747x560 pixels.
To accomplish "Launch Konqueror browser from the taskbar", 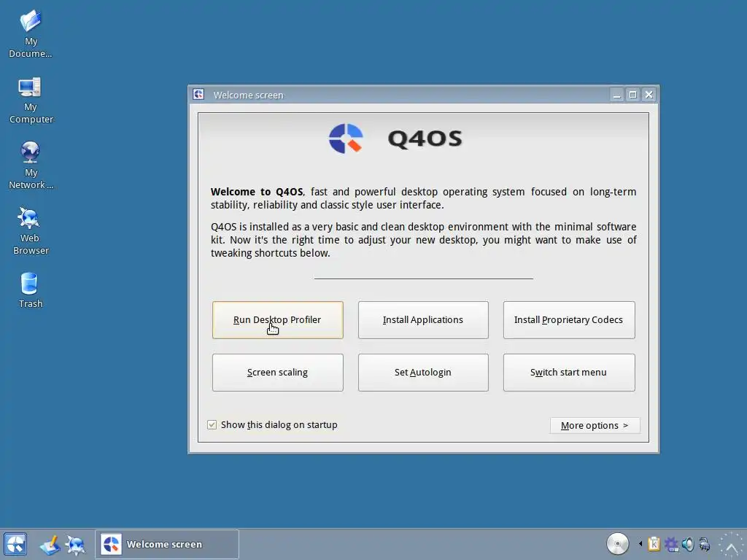I will 75,545.
